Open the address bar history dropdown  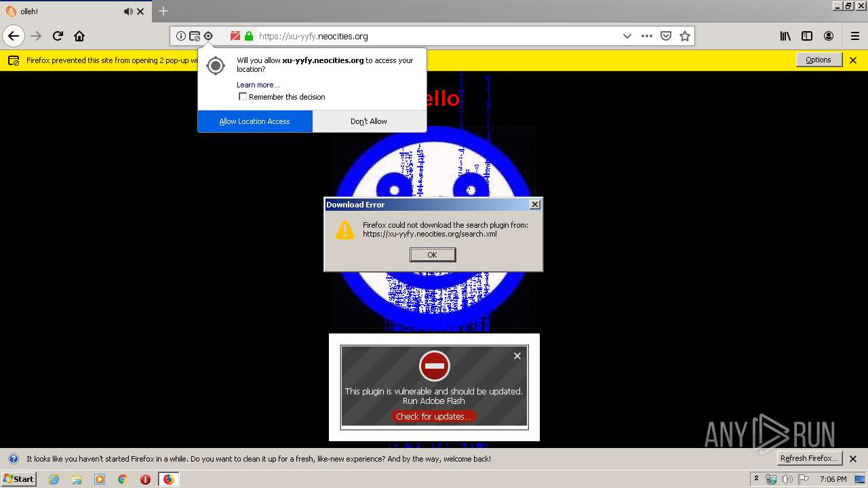click(x=627, y=36)
